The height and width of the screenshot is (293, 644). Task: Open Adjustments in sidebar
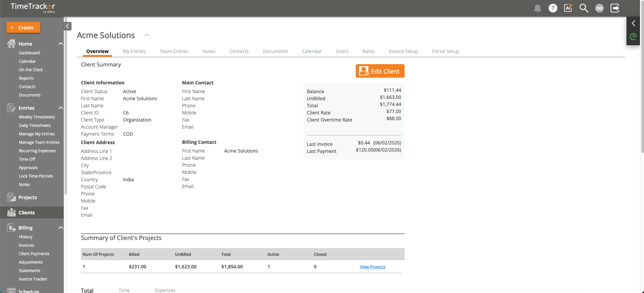tap(31, 262)
